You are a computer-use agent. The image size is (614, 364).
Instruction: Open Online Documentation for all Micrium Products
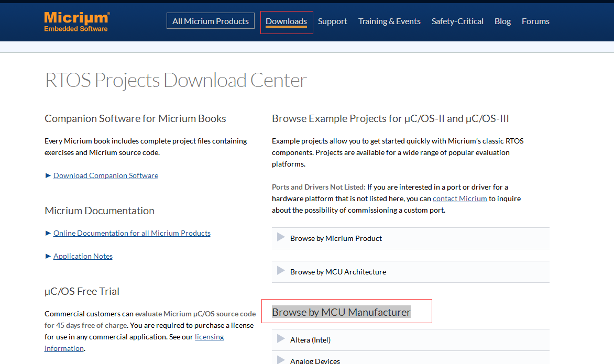132,233
